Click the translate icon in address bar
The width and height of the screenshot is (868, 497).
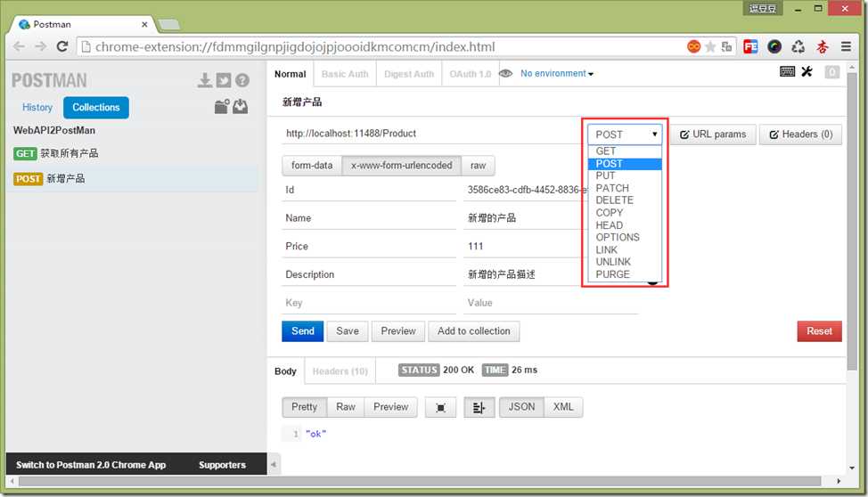[x=726, y=47]
